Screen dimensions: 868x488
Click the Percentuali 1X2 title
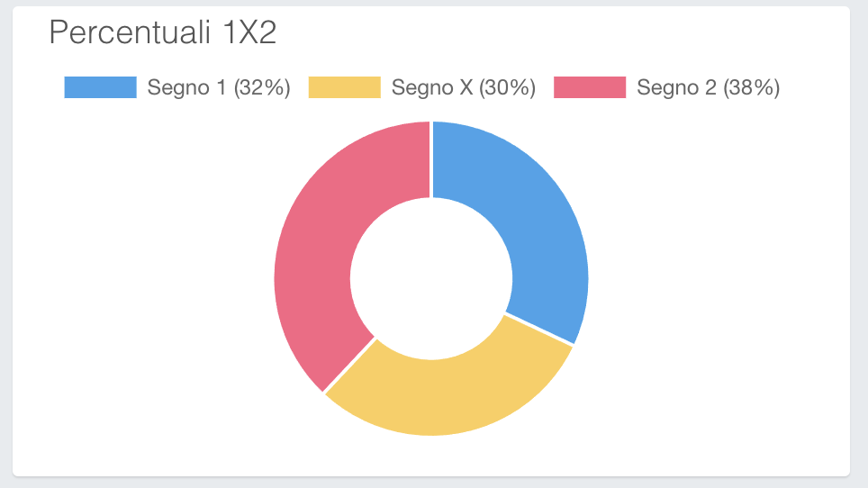(162, 32)
